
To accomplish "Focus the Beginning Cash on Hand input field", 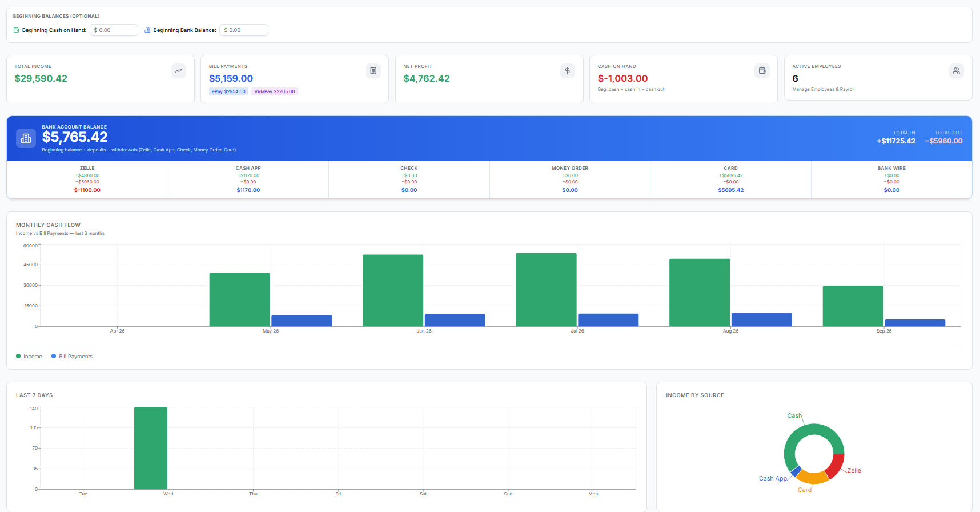I will (114, 30).
